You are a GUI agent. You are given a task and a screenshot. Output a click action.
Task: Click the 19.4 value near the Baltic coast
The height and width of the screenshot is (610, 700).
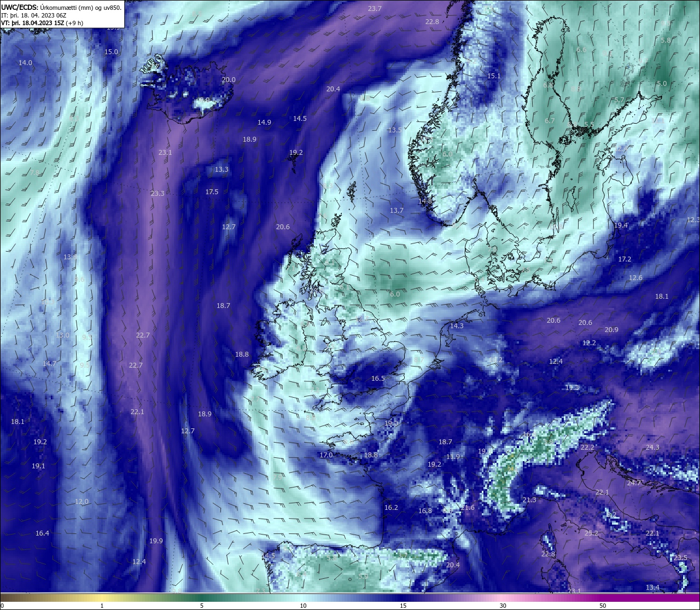tap(621, 225)
